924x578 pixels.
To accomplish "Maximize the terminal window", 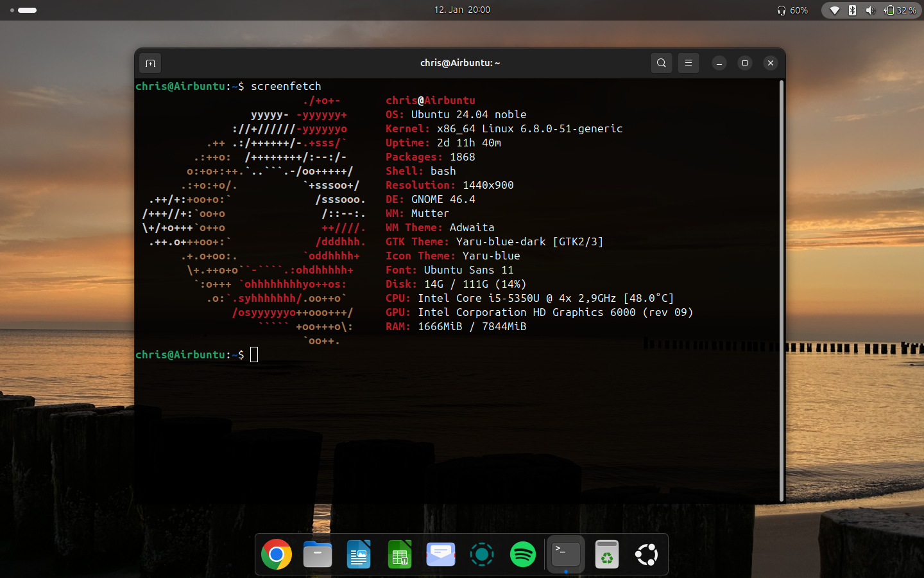I will (745, 63).
